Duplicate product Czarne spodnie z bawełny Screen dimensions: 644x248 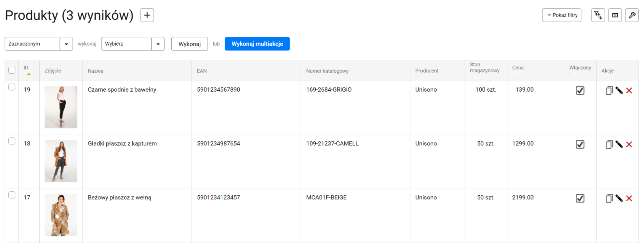pos(609,91)
